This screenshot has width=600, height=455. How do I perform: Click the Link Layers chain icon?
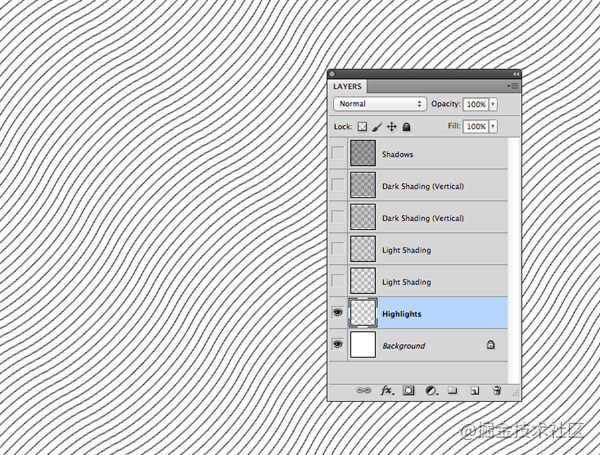click(x=364, y=390)
